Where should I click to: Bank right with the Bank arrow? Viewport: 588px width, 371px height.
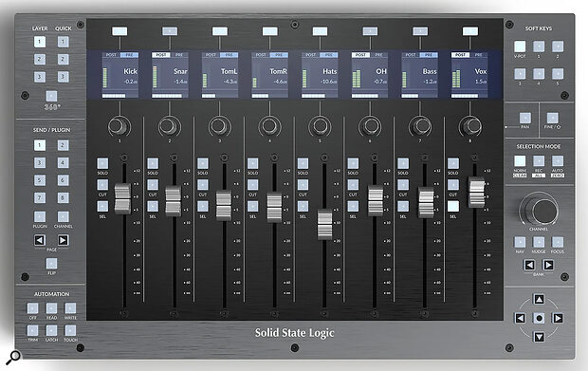coord(548,266)
